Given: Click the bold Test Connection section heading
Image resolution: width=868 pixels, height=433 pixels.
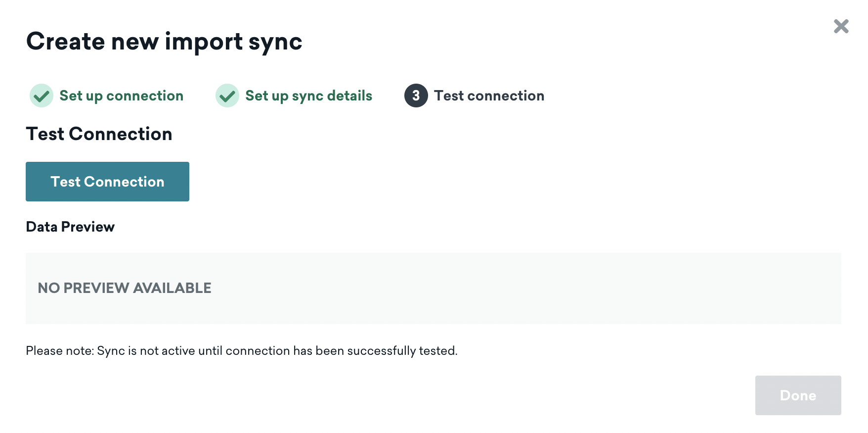Looking at the screenshot, I should (x=99, y=134).
